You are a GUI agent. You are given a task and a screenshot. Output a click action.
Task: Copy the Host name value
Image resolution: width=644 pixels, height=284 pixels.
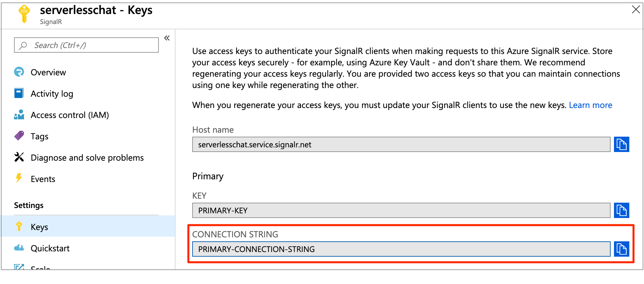tap(621, 144)
